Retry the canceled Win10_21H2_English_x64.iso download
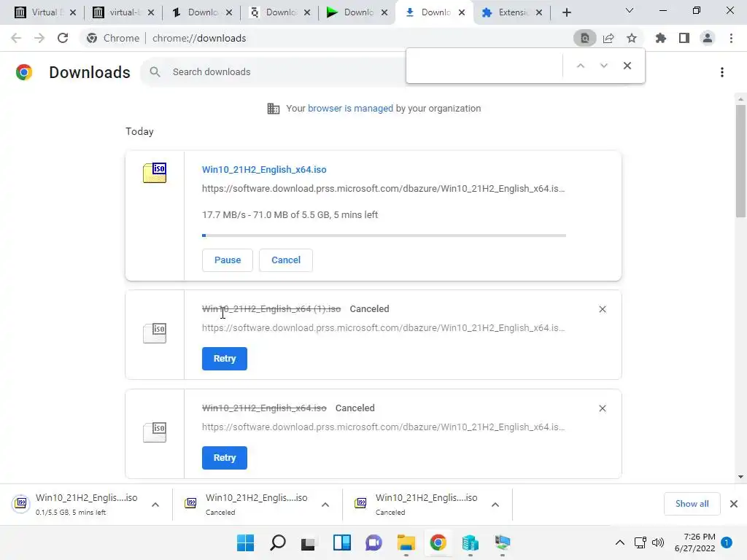Image resolution: width=747 pixels, height=560 pixels. click(x=225, y=458)
